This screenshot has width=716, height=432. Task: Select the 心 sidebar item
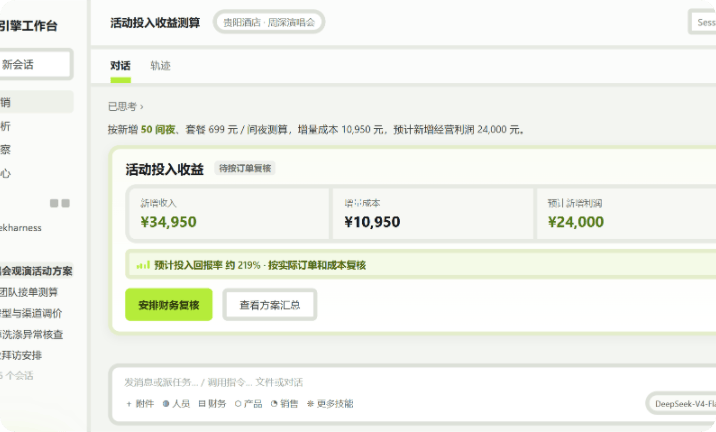point(5,174)
